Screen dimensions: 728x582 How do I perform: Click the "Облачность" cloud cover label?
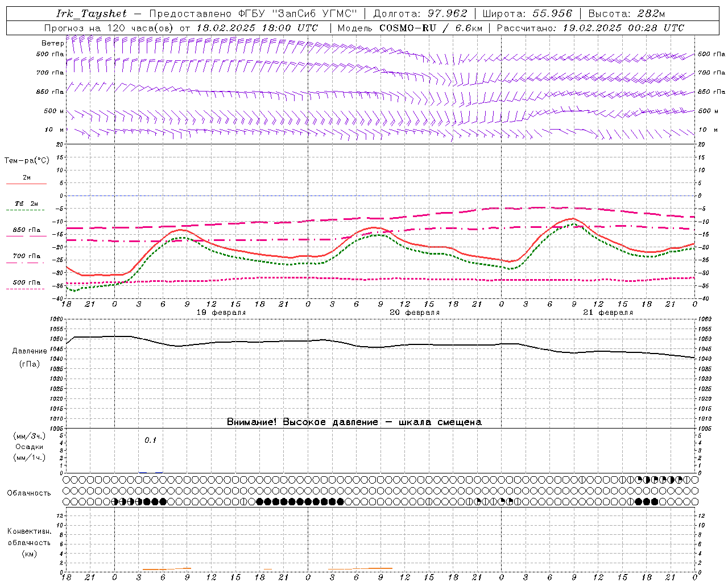[x=29, y=493]
